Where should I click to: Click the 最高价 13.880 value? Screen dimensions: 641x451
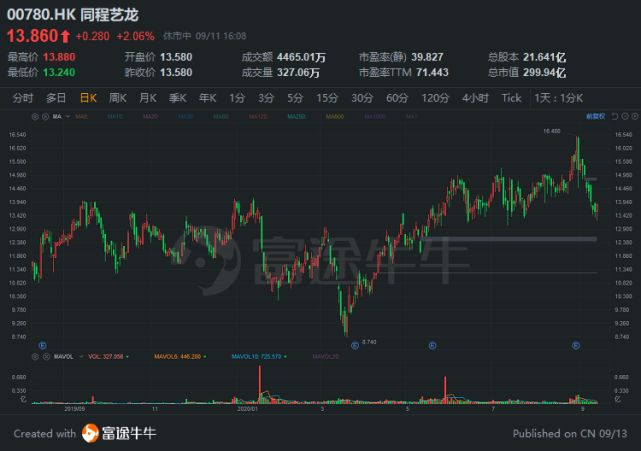(x=59, y=57)
